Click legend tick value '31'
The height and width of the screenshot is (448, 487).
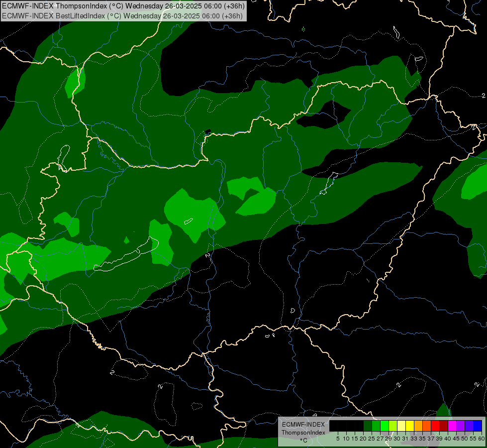[405, 439]
